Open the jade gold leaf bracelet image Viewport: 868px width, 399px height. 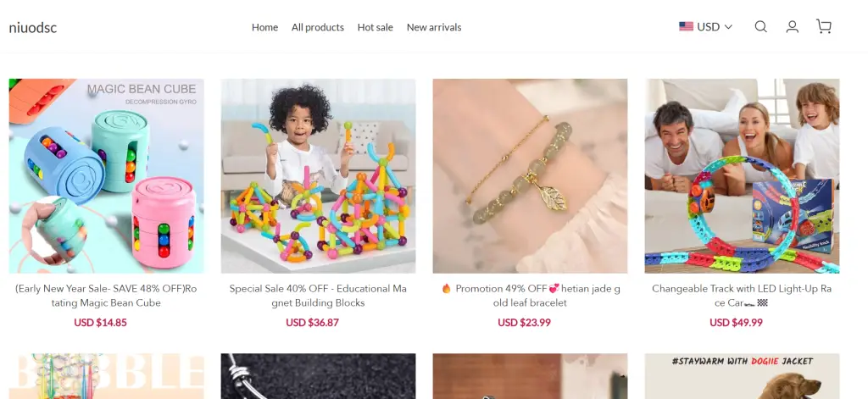coord(530,175)
